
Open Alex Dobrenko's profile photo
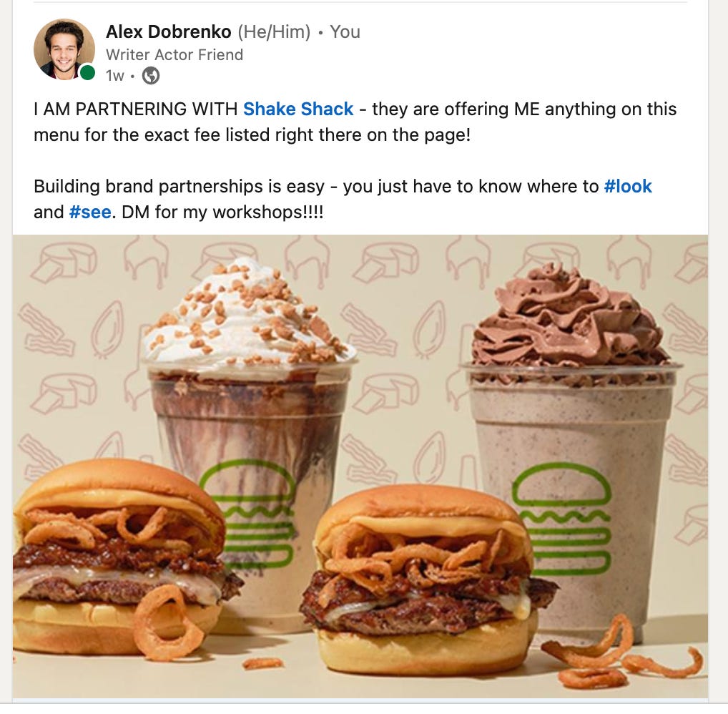[x=64, y=49]
